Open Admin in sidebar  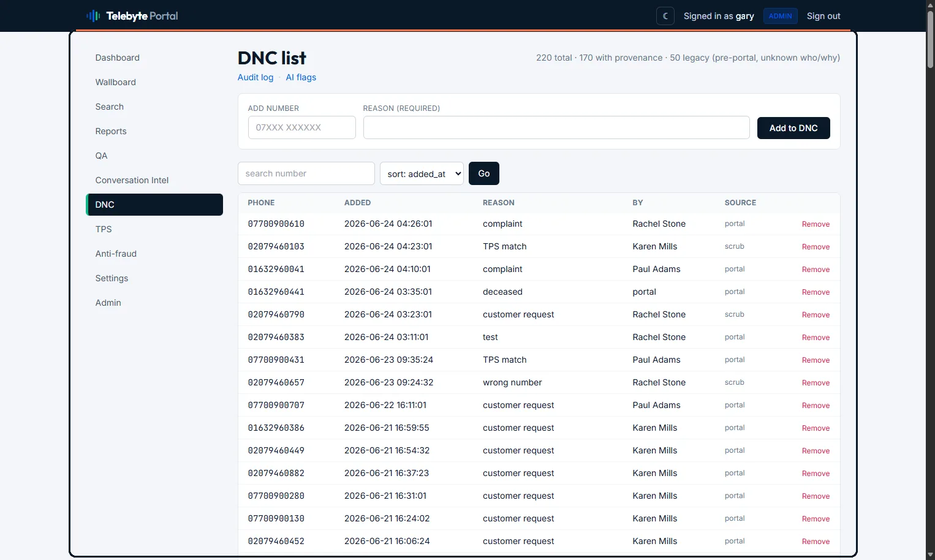(x=154, y=303)
